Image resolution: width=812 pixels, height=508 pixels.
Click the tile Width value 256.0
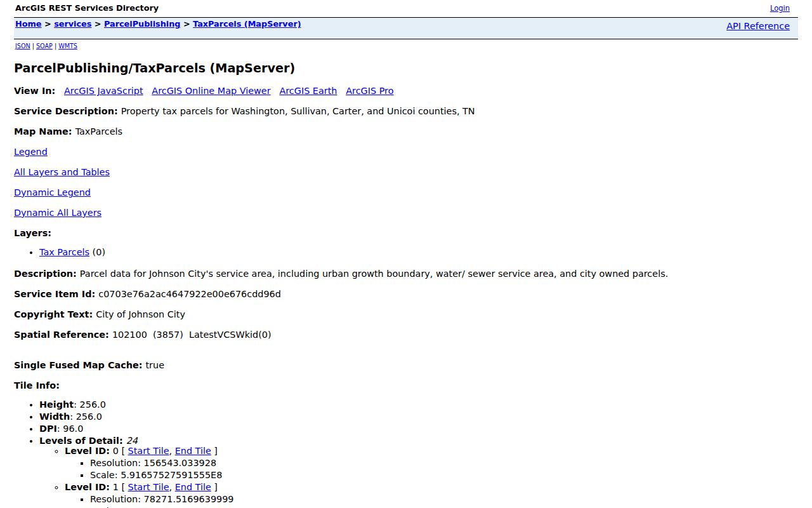click(x=89, y=417)
